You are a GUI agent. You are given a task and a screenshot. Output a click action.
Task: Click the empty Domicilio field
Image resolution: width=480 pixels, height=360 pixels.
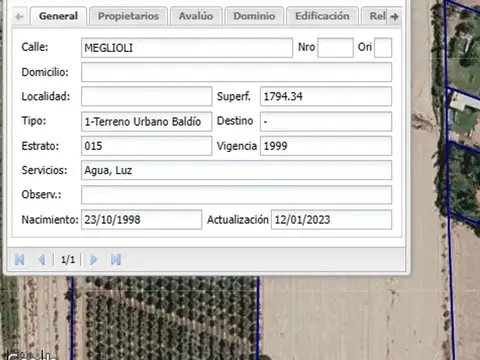coord(236,72)
